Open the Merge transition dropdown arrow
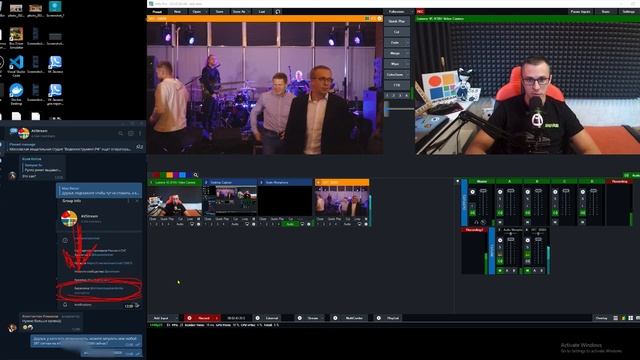The width and height of the screenshot is (640, 360). click(407, 53)
